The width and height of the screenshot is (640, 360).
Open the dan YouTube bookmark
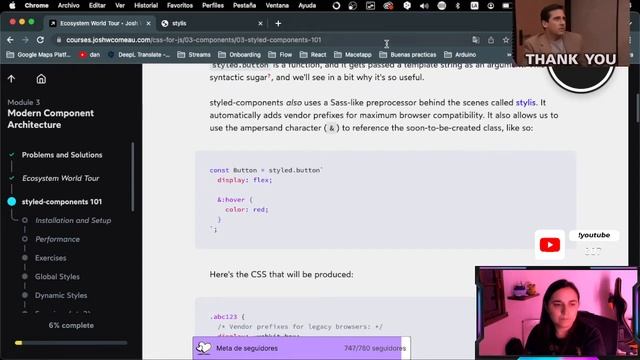tap(89, 54)
